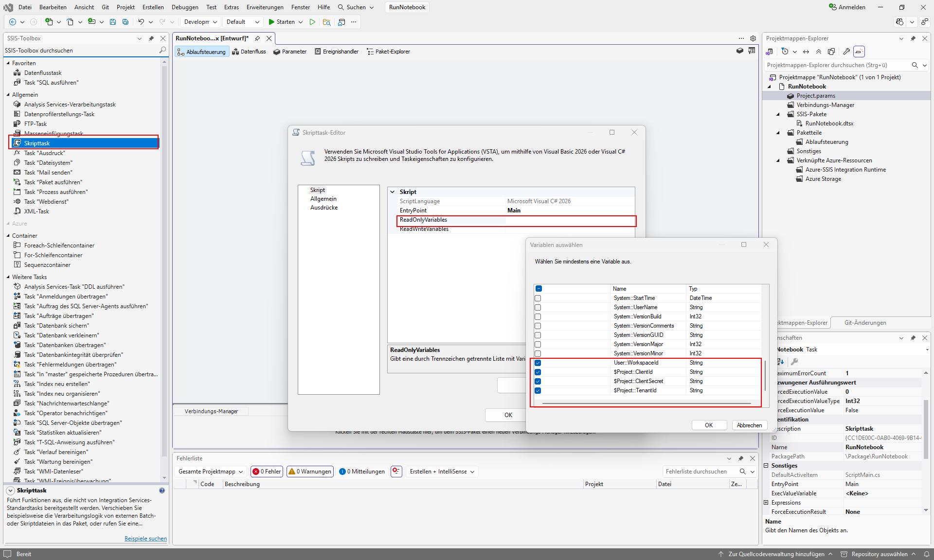
Task: Open toolbox search magnifier icon
Action: 162,50
